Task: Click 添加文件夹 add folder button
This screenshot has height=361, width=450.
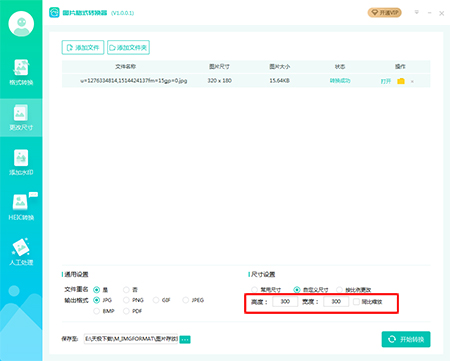Action: [x=128, y=47]
